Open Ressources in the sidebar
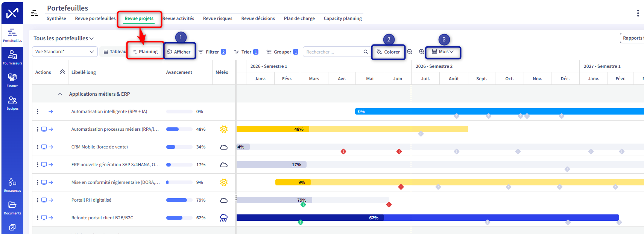Image resolution: width=644 pixels, height=234 pixels. 12,185
